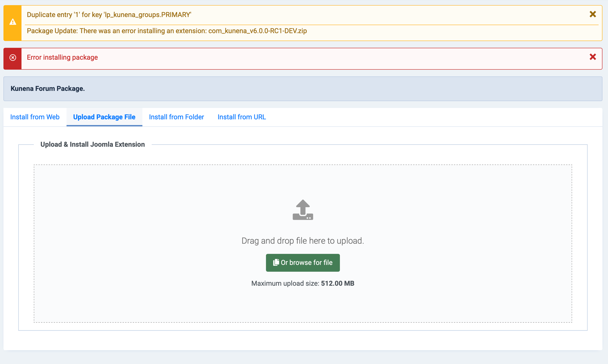Close the red Error installing package alert
Image resolution: width=608 pixels, height=364 pixels.
pos(593,57)
